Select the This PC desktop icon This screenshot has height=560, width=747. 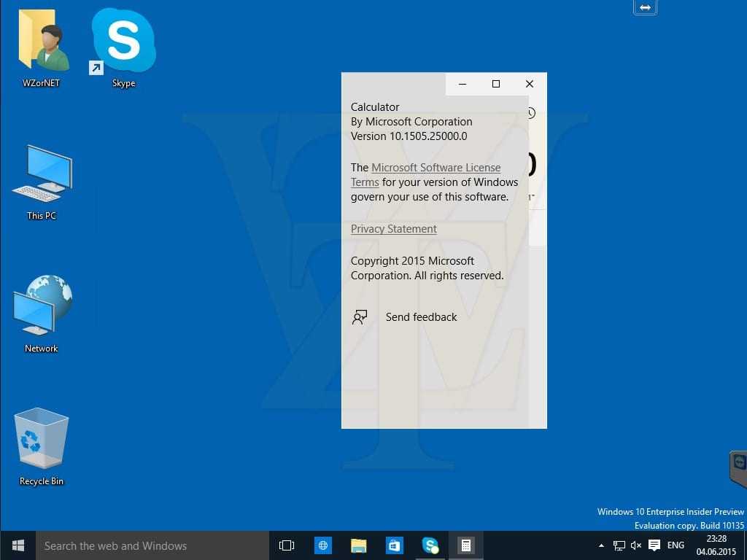pos(42,179)
